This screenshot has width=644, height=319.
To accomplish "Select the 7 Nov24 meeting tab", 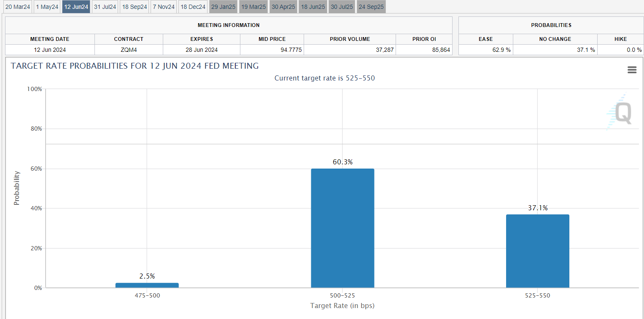I will click(164, 7).
